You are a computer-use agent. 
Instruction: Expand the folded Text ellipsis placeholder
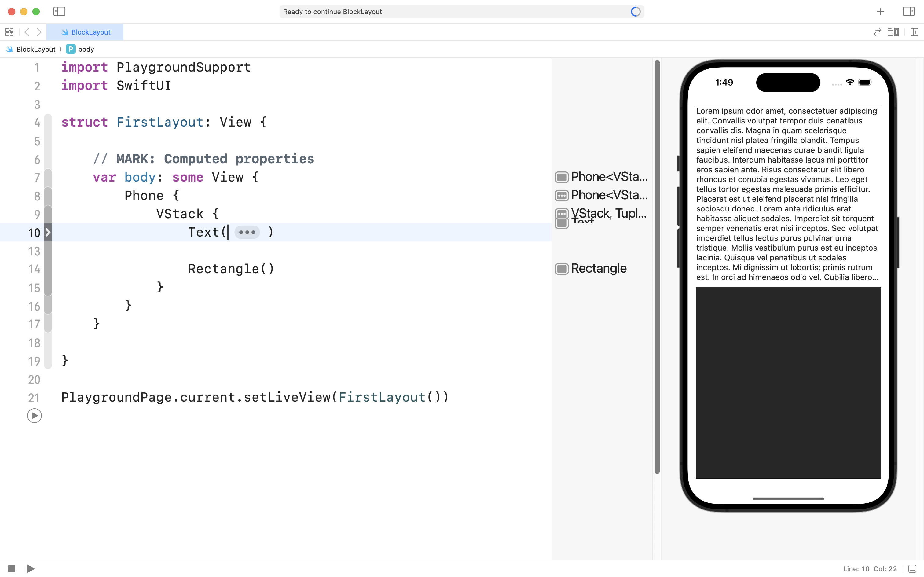[247, 232]
